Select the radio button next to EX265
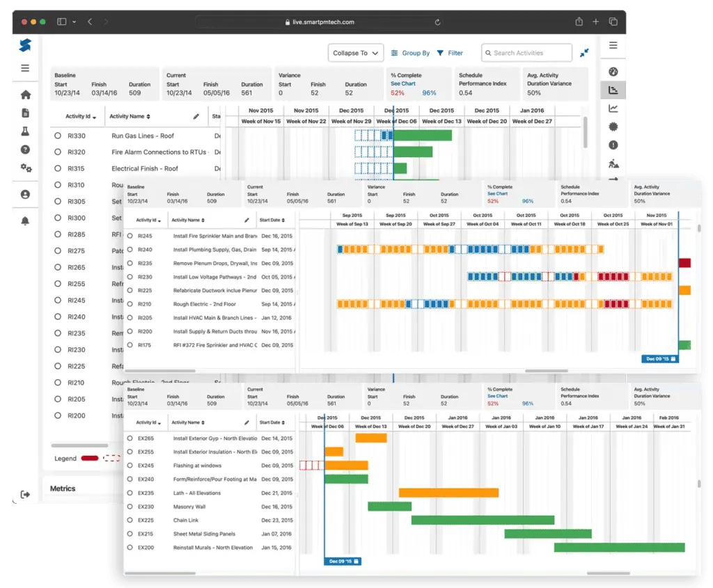Viewport: 713px width, 588px height. pos(130,438)
